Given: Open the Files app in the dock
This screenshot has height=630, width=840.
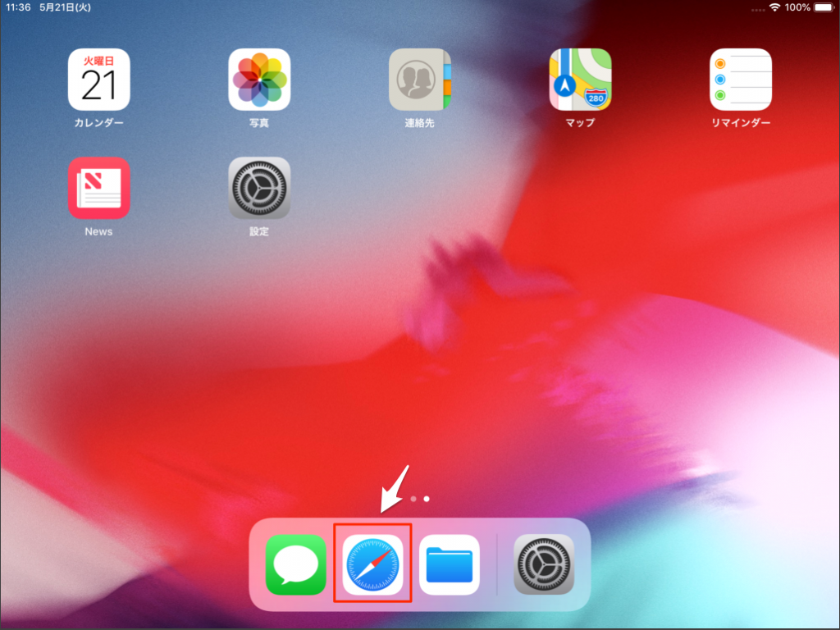Looking at the screenshot, I should pos(450,564).
